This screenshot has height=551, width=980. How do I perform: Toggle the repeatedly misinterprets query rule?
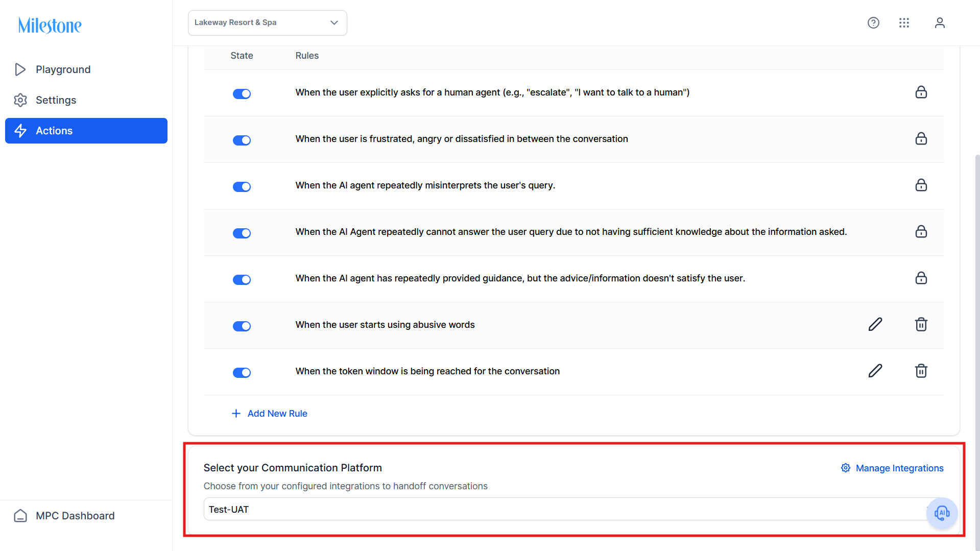click(x=242, y=187)
